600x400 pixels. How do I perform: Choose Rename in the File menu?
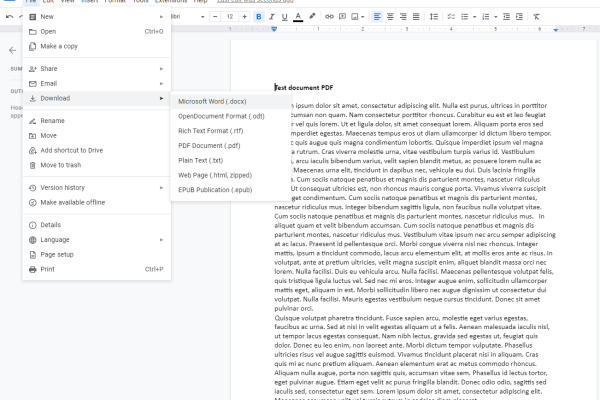(x=96, y=121)
